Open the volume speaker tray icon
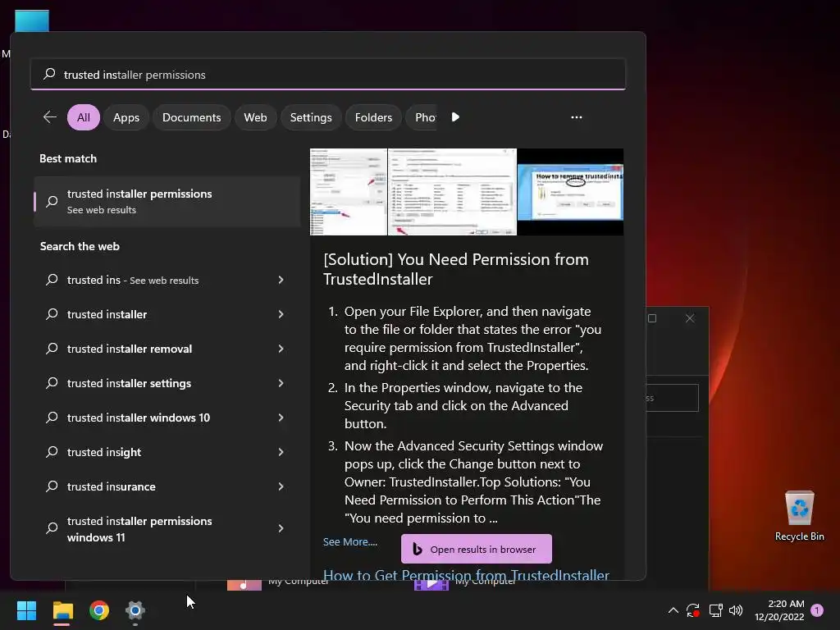This screenshot has height=630, width=840. (736, 610)
